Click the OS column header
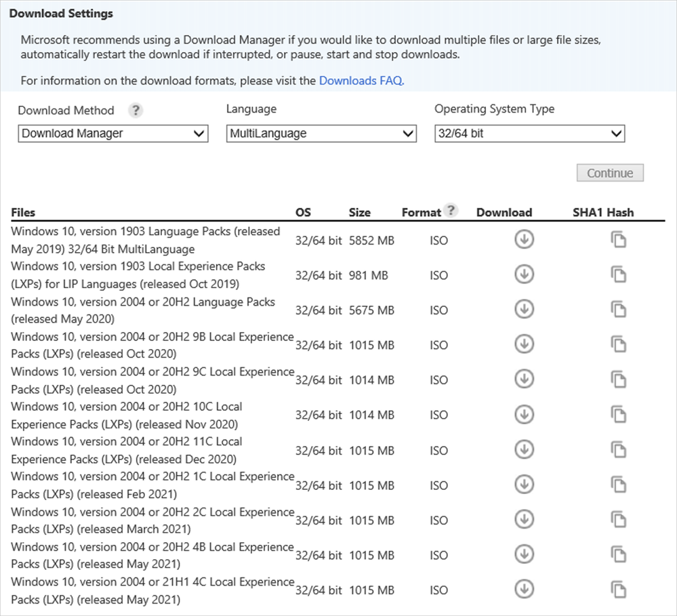Image resolution: width=677 pixels, height=616 pixels. [303, 212]
